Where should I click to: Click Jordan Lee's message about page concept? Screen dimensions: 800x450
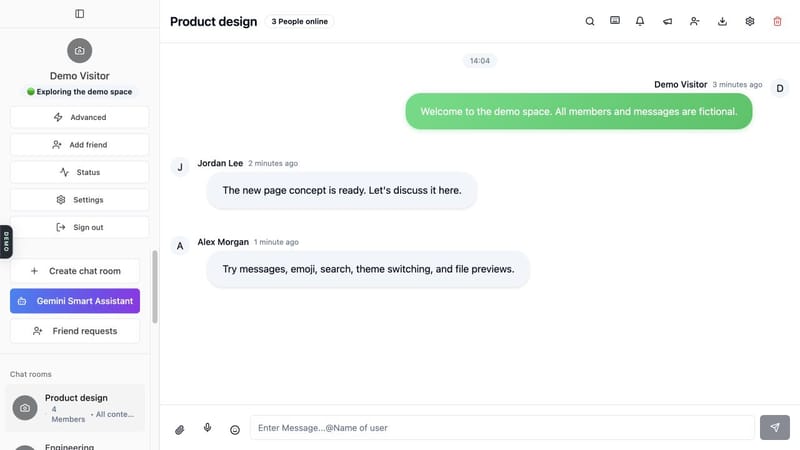coord(342,190)
